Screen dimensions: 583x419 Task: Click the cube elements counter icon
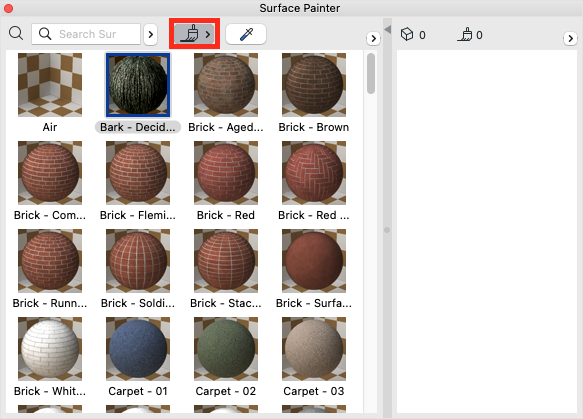[407, 34]
